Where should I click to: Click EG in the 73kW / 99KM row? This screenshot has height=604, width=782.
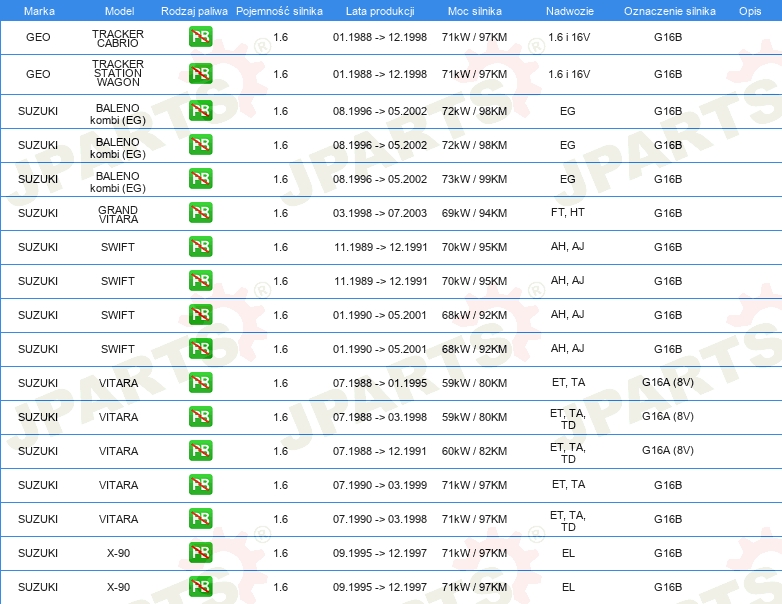[568, 179]
